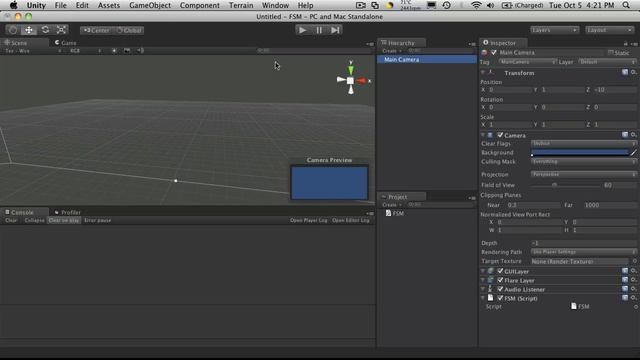Toggle Clear on play in Console

point(64,220)
